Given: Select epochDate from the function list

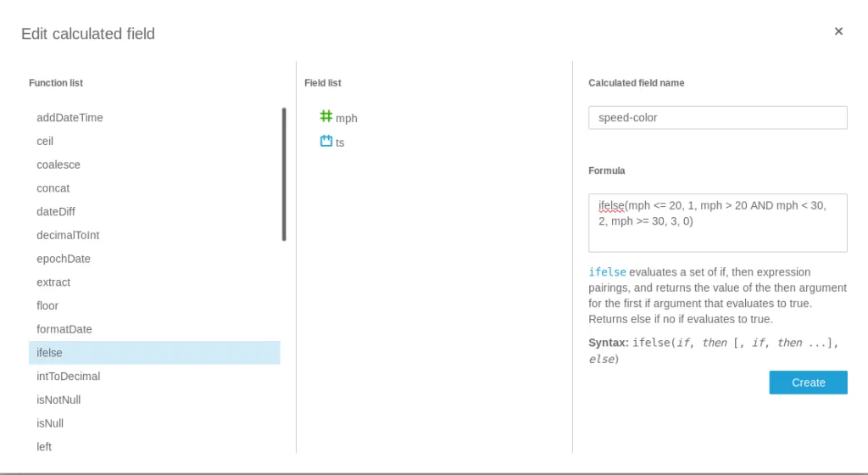Looking at the screenshot, I should click(x=64, y=259).
